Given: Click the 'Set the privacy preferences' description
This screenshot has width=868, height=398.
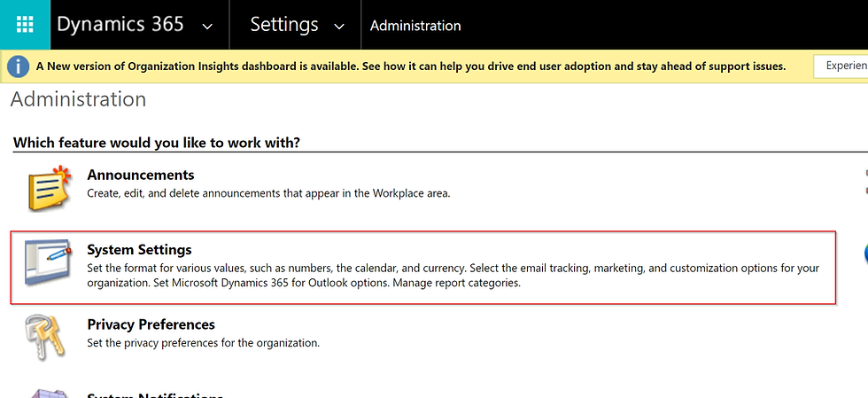Looking at the screenshot, I should tap(203, 342).
